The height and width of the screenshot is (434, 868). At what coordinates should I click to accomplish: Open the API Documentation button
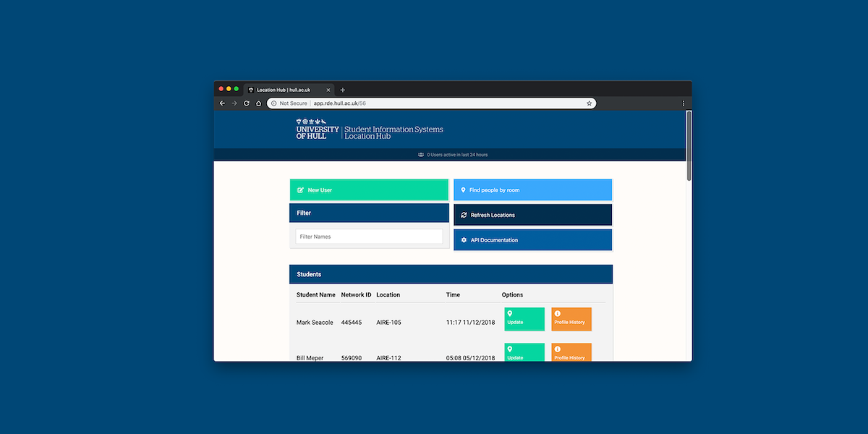point(532,240)
